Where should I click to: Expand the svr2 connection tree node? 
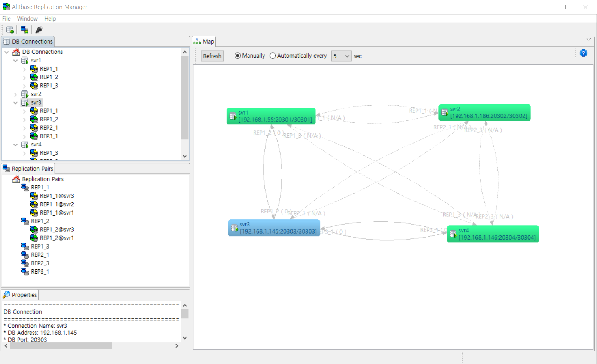(15, 94)
